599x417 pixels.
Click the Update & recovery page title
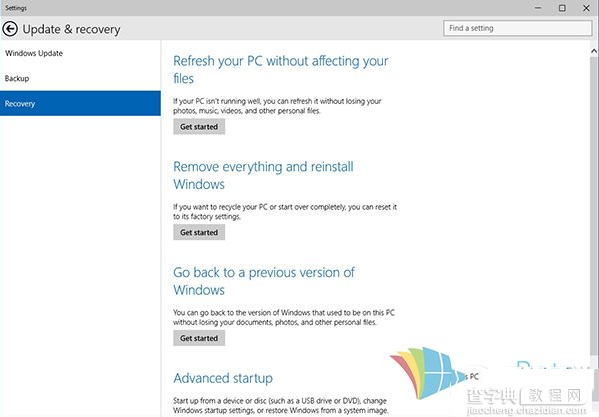tap(71, 29)
